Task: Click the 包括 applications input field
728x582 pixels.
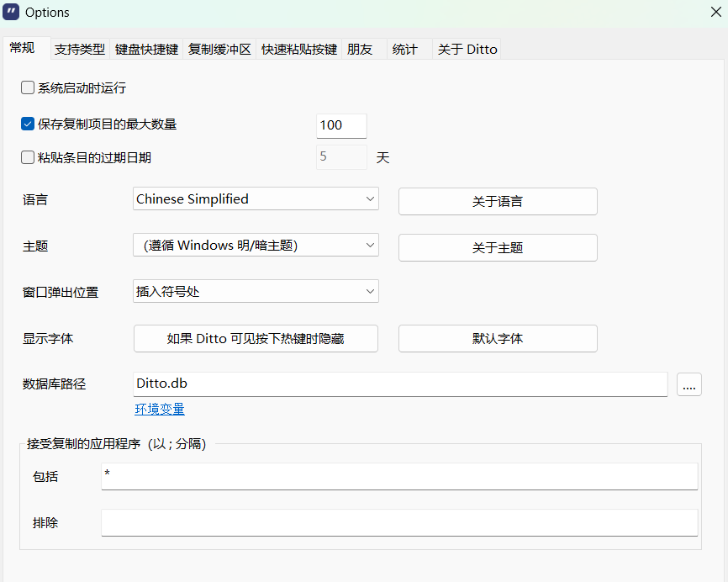Action: [x=399, y=476]
